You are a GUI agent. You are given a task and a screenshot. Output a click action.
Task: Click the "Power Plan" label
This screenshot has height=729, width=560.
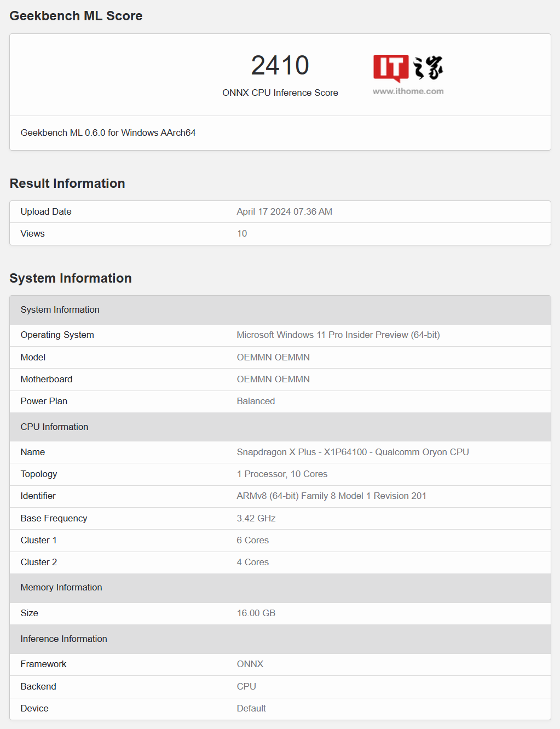(x=44, y=401)
